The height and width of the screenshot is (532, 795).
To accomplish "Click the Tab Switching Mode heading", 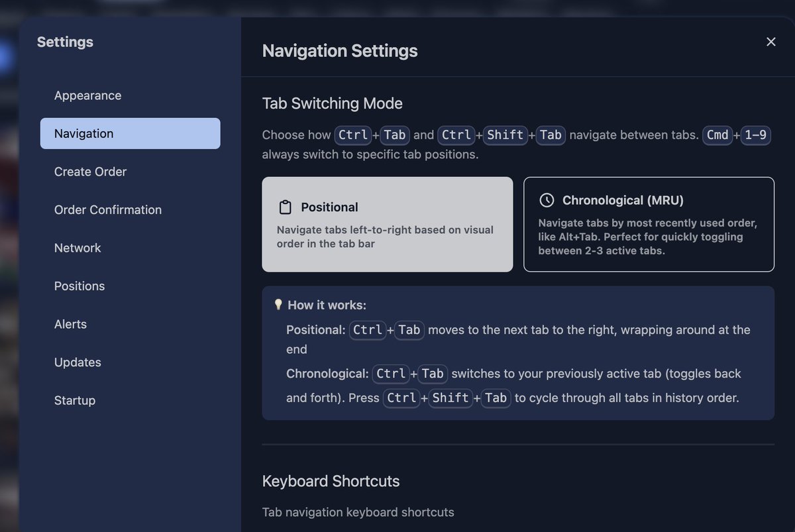I will click(333, 103).
